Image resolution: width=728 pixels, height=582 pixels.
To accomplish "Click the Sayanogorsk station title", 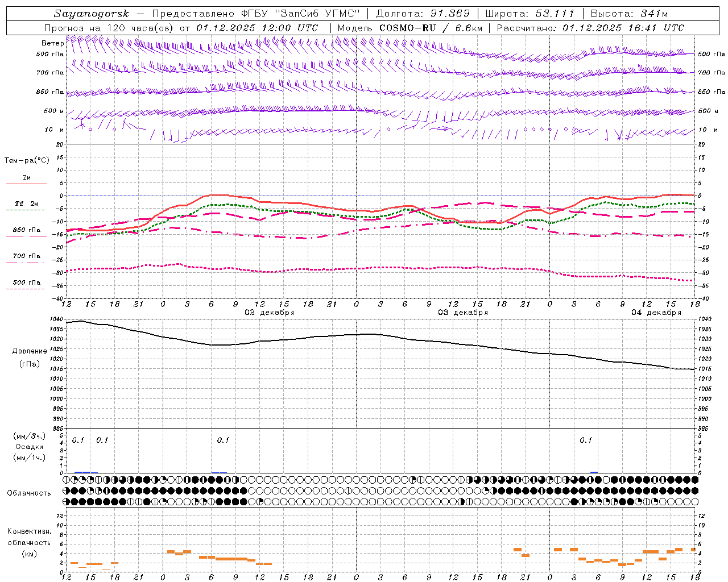I will click(x=92, y=14).
